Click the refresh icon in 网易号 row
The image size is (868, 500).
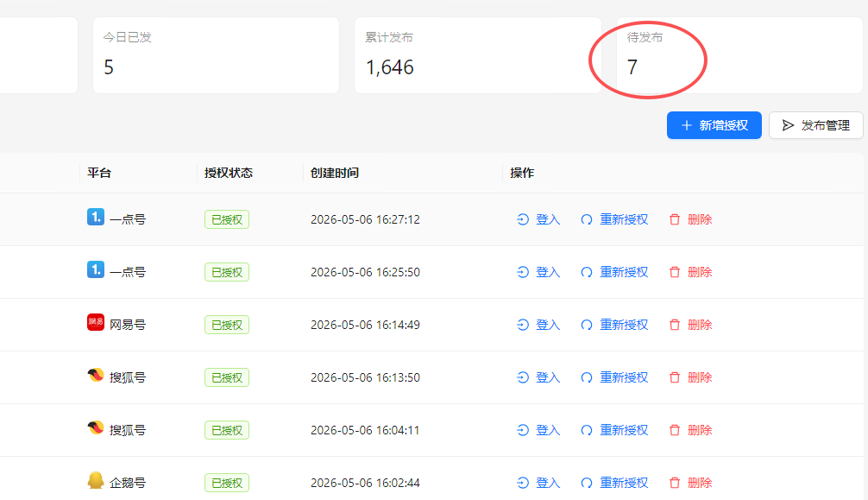tap(587, 325)
